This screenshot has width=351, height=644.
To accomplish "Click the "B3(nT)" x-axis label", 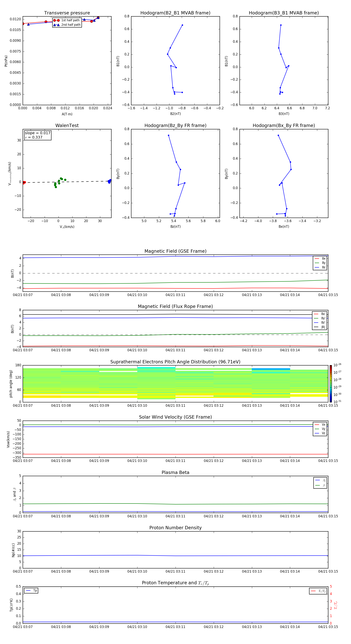I will point(284,114).
